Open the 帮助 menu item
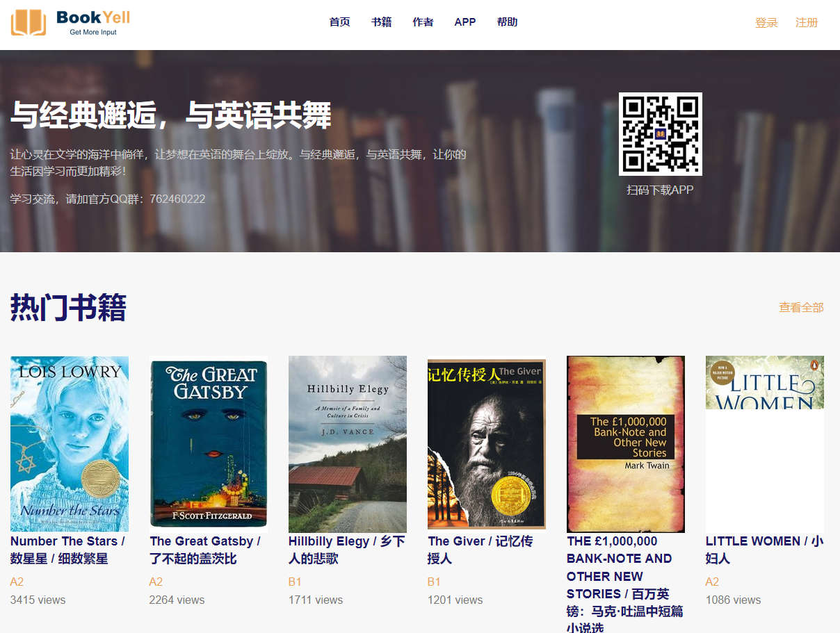The height and width of the screenshot is (633, 840). (508, 22)
